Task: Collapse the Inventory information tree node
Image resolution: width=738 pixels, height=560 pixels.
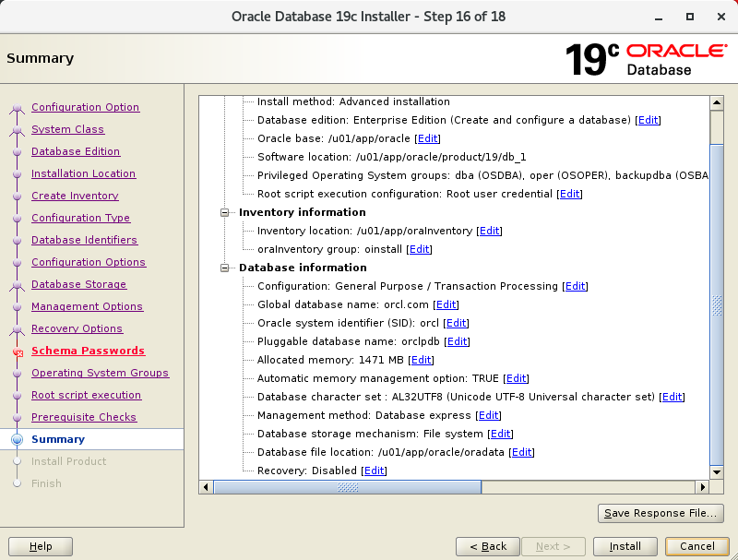Action: tap(224, 213)
